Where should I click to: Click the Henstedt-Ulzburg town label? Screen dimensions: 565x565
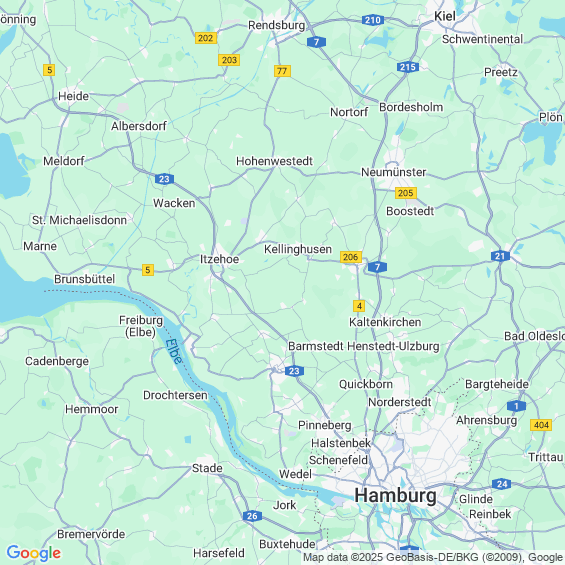coord(393,346)
